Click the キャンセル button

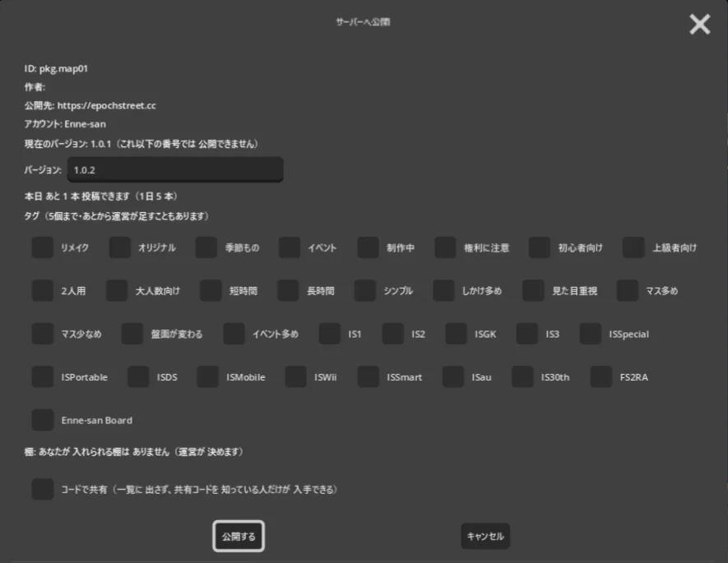pos(485,536)
